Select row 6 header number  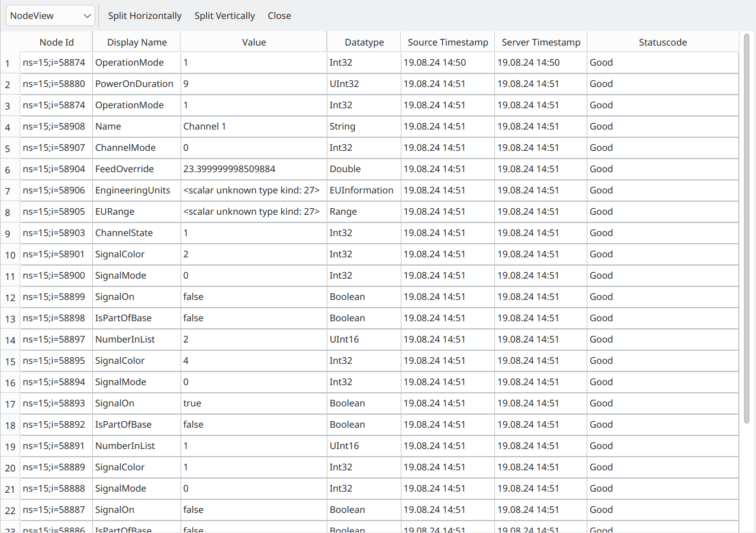[x=8, y=170]
